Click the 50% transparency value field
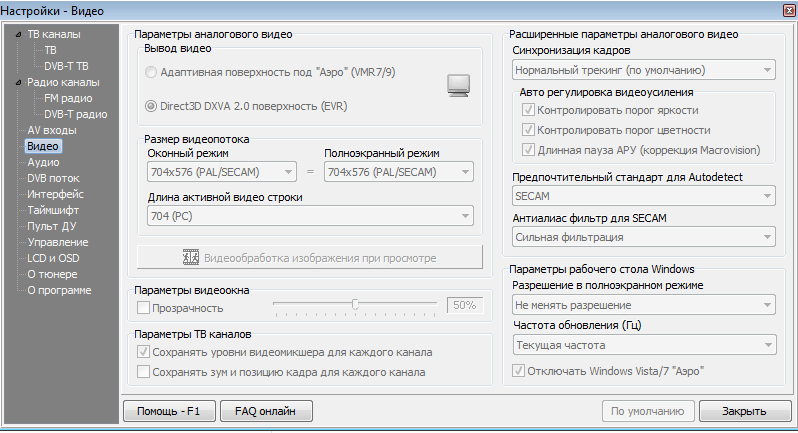Screen dimensions: 798x433 (x=463, y=305)
